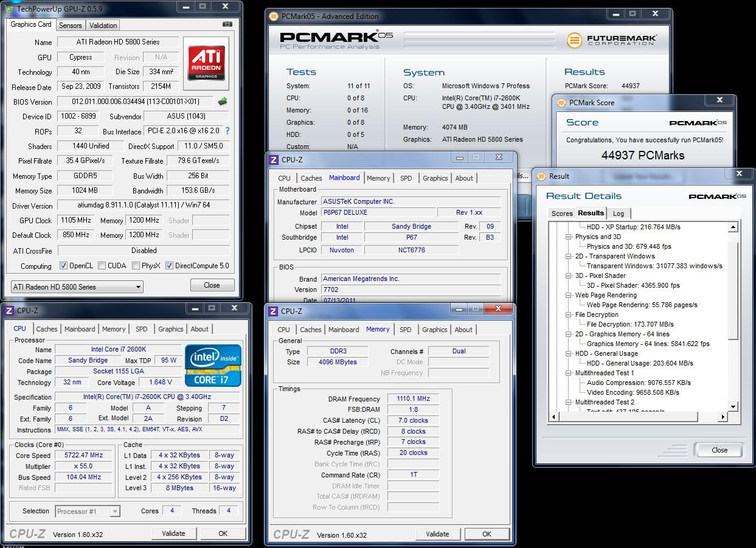Click the Result tree vertical scrollbar thumb
The height and width of the screenshot is (548, 756).
coord(733,291)
